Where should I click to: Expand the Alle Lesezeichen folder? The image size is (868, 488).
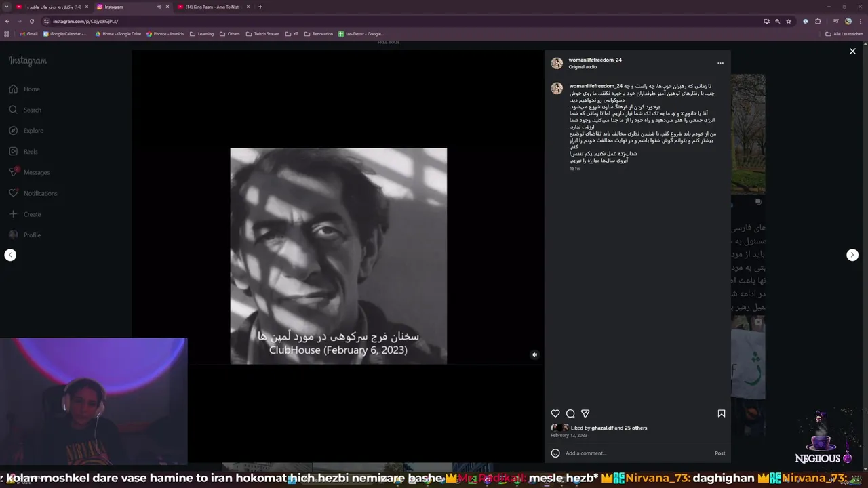(844, 33)
